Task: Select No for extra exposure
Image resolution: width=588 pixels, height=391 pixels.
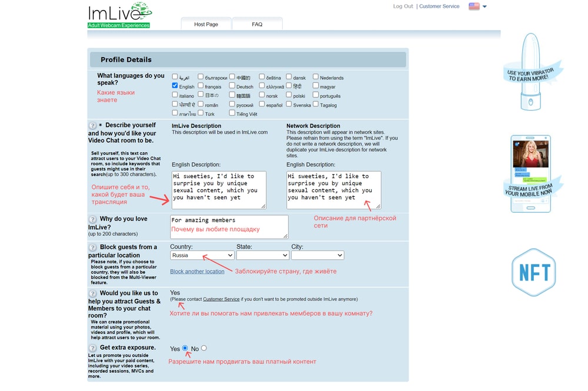Action: pyautogui.click(x=204, y=348)
